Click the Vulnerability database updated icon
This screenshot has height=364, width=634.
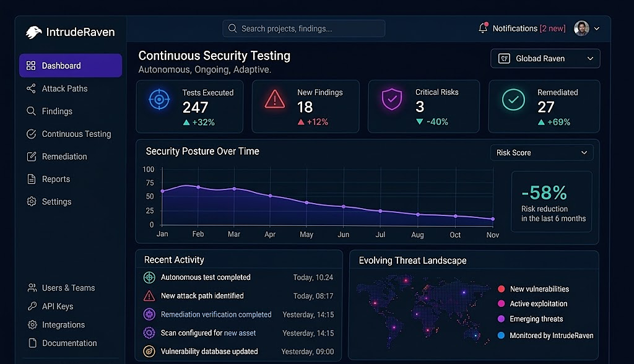pyautogui.click(x=149, y=351)
